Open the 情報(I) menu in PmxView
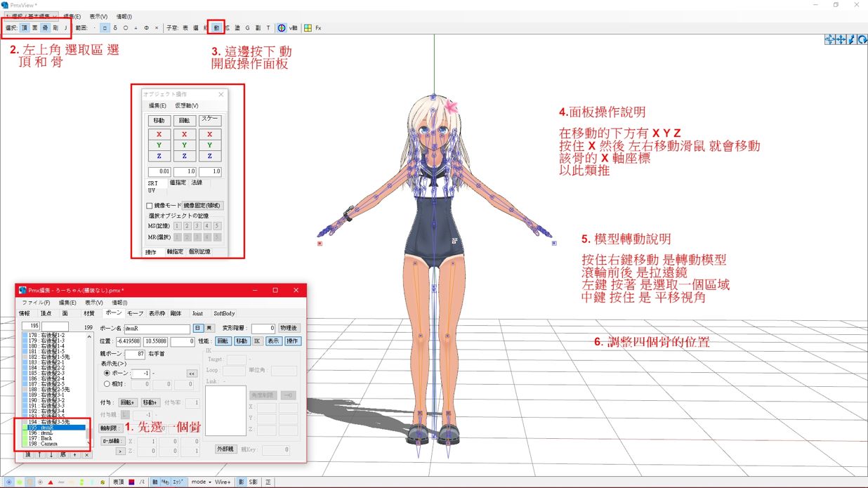The image size is (868, 488). coord(124,16)
